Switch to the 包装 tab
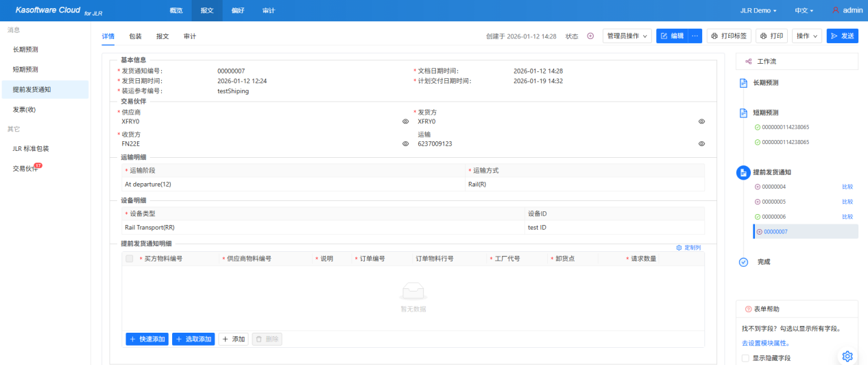This screenshot has height=365, width=868. click(x=135, y=36)
